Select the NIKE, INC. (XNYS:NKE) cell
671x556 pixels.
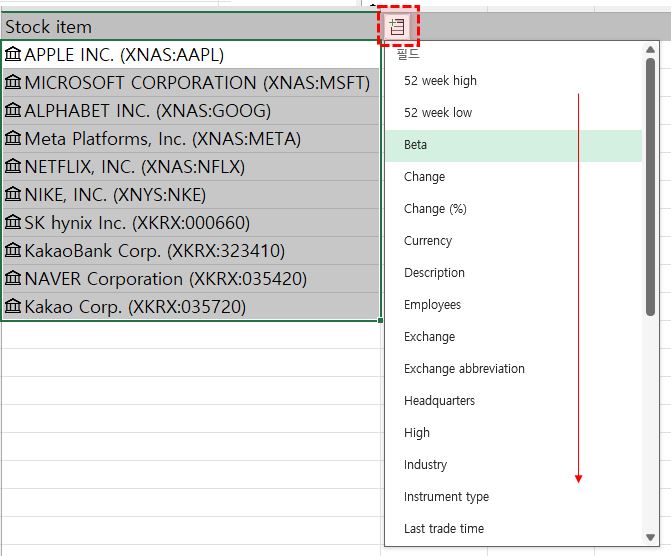[191, 194]
